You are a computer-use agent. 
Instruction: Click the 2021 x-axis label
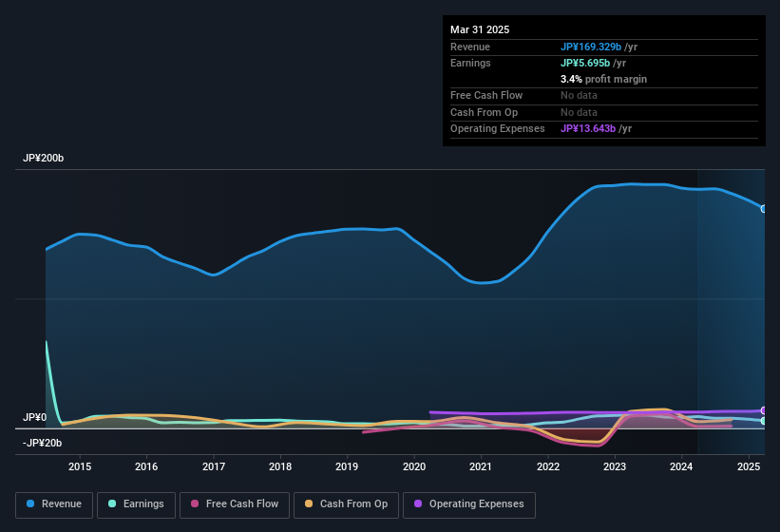[481, 466]
